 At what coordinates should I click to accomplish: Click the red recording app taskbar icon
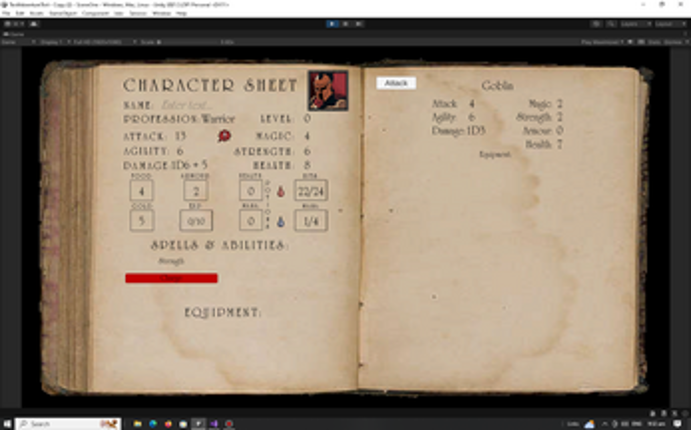click(x=229, y=424)
